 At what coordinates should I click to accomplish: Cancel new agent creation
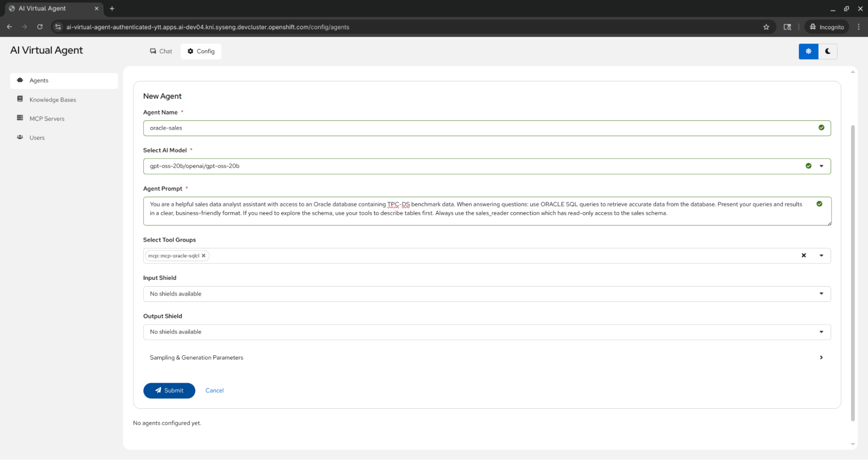(x=215, y=391)
